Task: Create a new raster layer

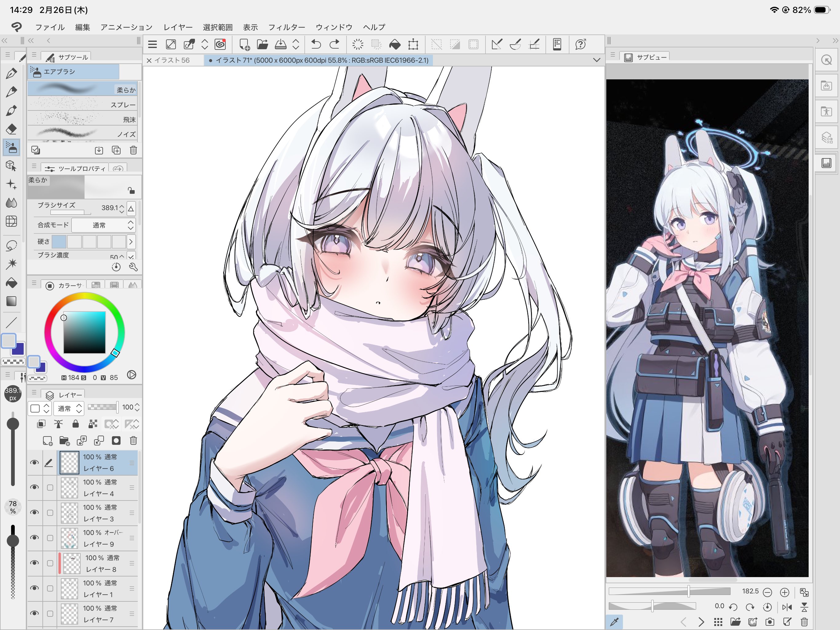Action: 47,441
